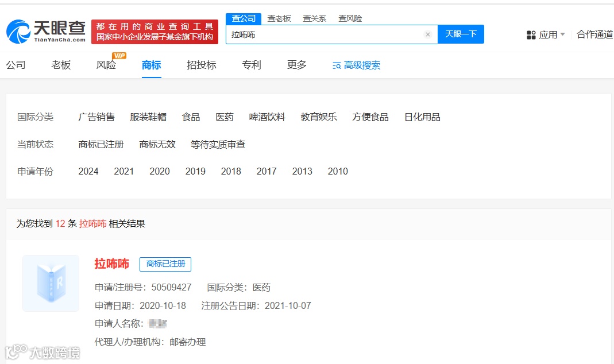This screenshot has height=364, width=614.
Task: Select the 商标 navigation tab
Action: (152, 65)
